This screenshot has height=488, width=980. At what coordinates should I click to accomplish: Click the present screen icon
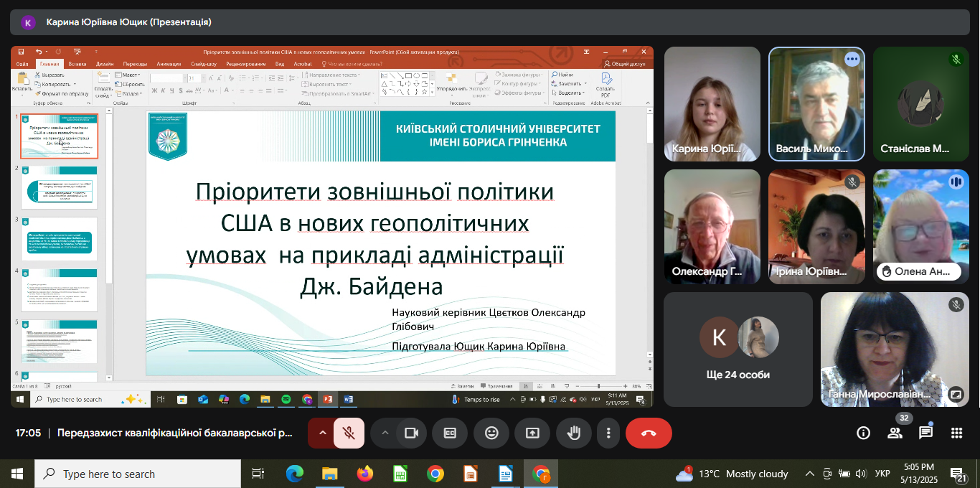(532, 433)
